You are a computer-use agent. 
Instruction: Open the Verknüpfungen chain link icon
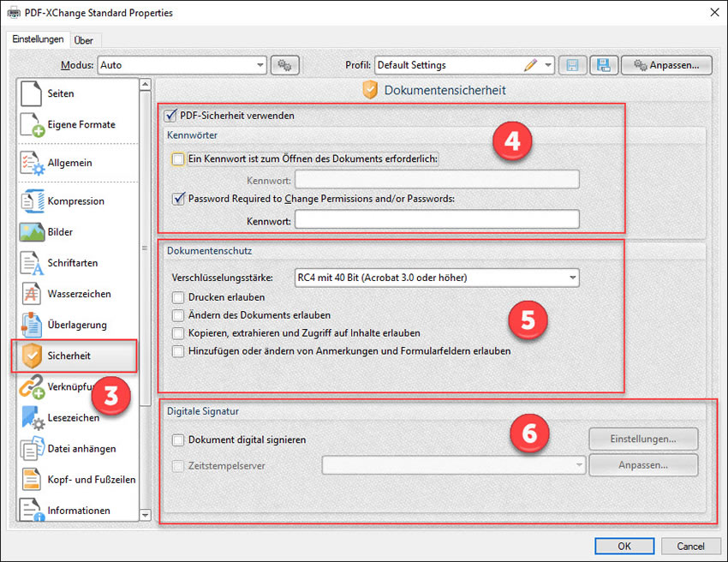(32, 387)
